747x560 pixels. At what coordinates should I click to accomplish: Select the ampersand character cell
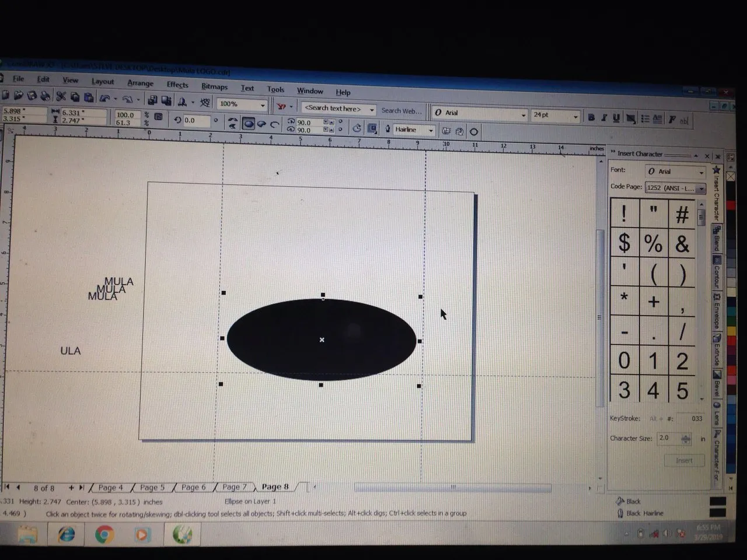(682, 244)
